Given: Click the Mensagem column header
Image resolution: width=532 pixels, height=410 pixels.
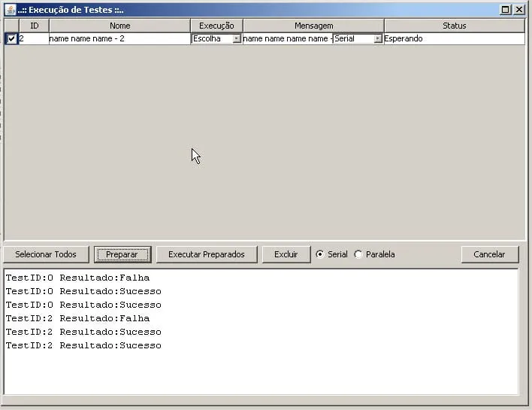Looking at the screenshot, I should click(313, 26).
